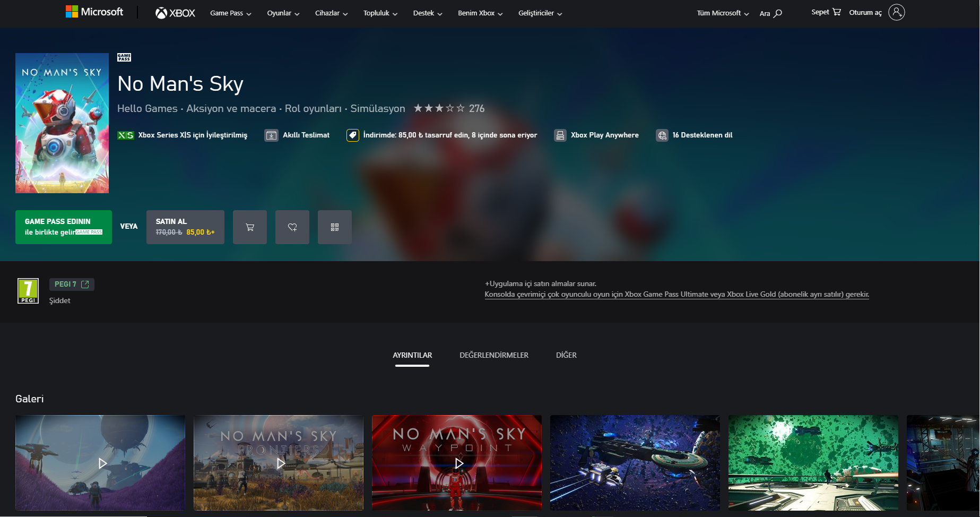Click SATIN AL purchase button
980x517 pixels.
click(x=185, y=227)
